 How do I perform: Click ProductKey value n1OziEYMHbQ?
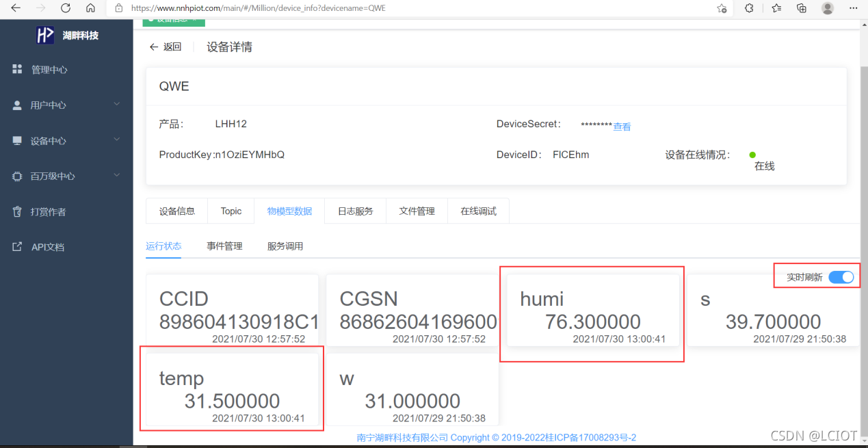(x=250, y=155)
